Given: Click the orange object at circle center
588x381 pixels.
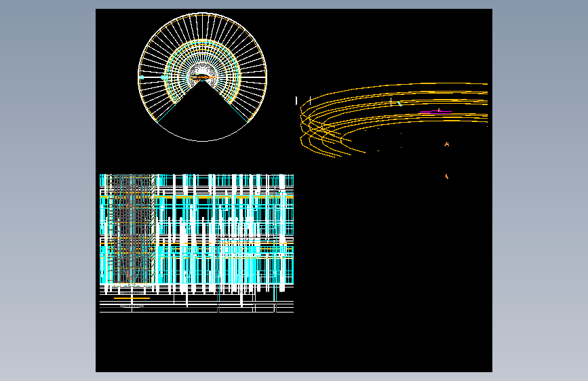Looking at the screenshot, I should tap(201, 78).
